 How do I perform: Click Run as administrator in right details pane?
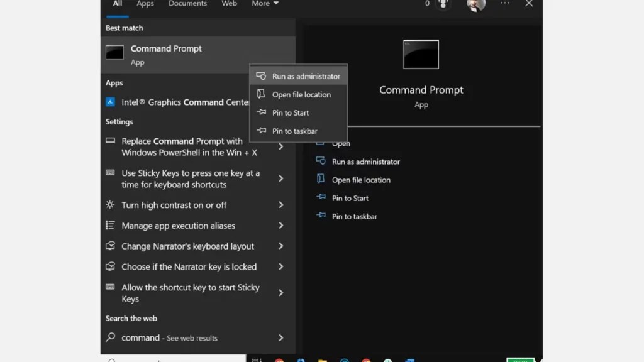click(x=365, y=162)
